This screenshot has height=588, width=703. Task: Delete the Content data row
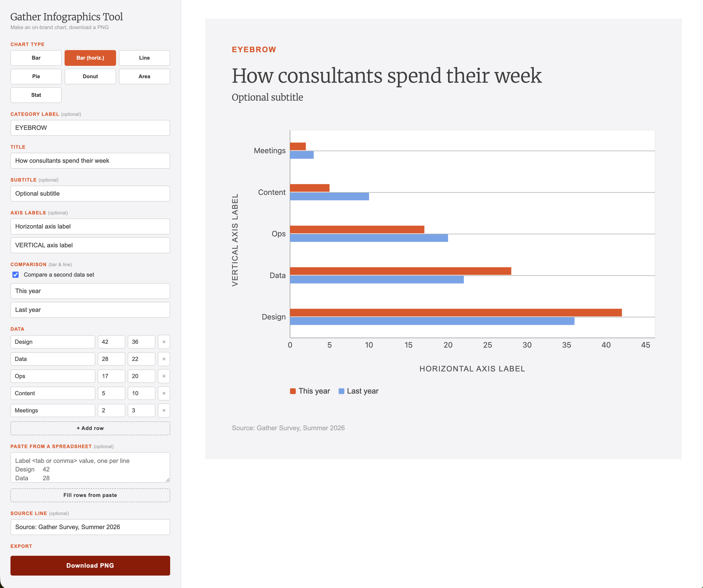coord(164,393)
